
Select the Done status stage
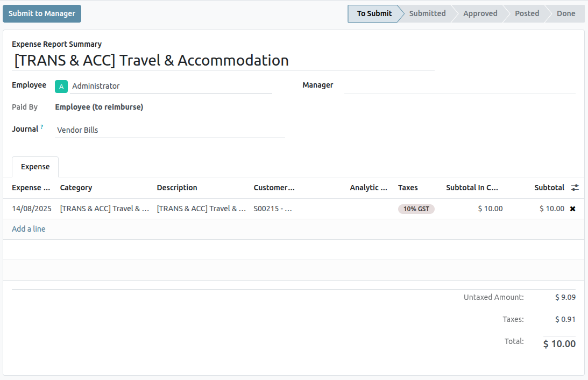(x=565, y=13)
